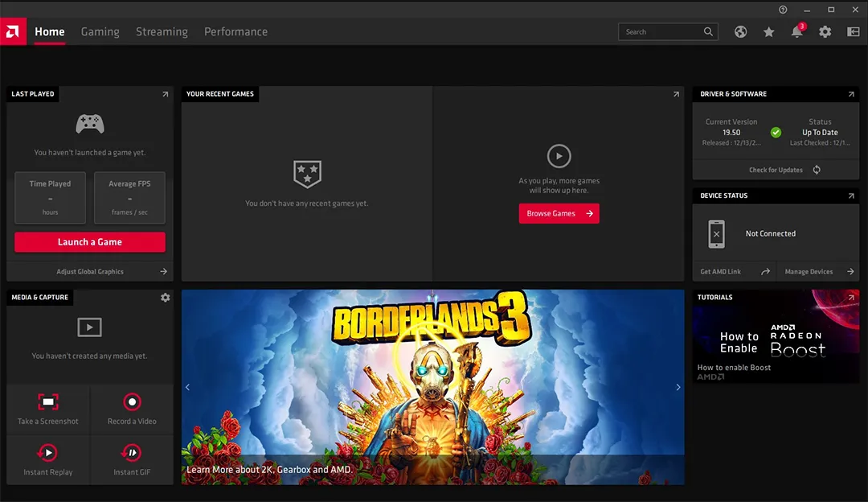The width and height of the screenshot is (868, 502).
Task: Open Media & Capture settings gear
Action: (165, 298)
